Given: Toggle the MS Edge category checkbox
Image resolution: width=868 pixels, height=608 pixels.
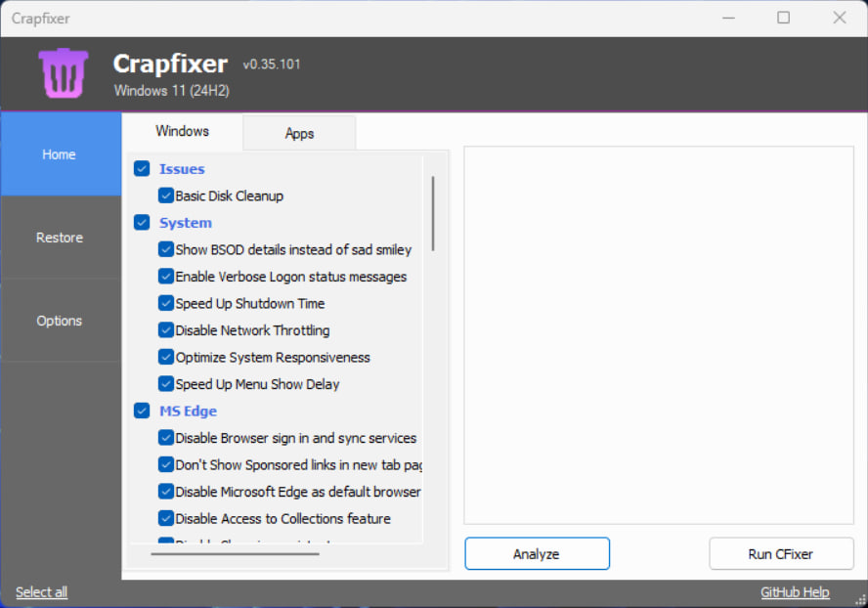Looking at the screenshot, I should pos(142,411).
